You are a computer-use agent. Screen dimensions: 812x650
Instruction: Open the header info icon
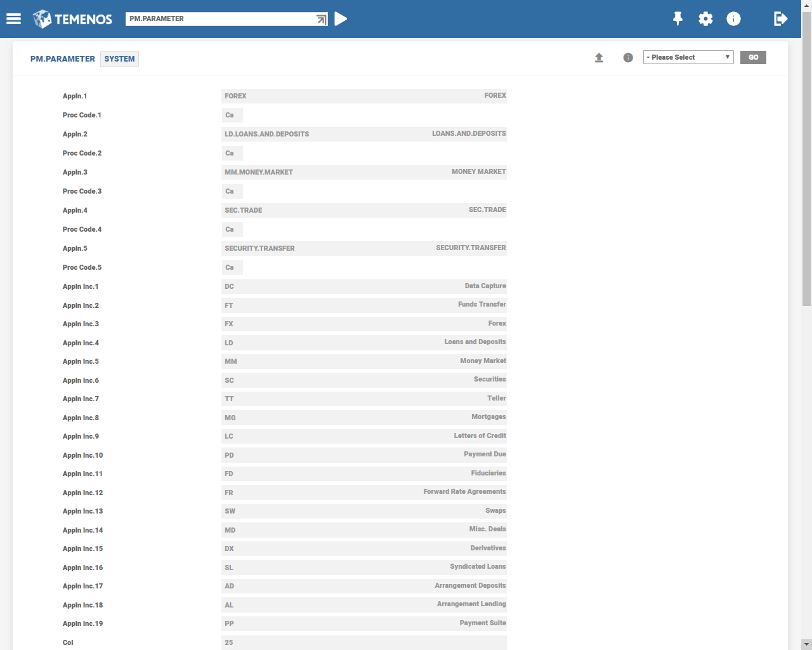(733, 19)
